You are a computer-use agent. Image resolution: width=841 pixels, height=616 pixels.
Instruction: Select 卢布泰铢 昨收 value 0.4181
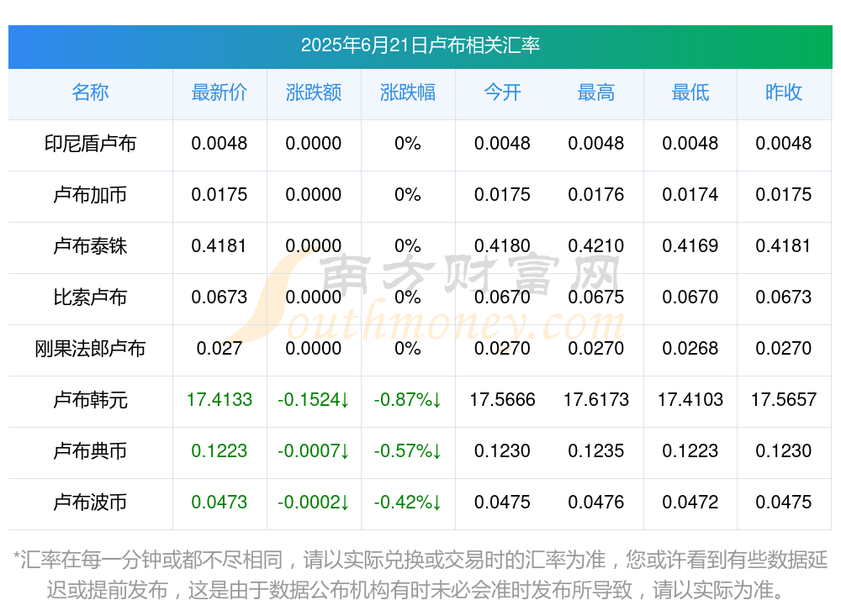pos(784,246)
